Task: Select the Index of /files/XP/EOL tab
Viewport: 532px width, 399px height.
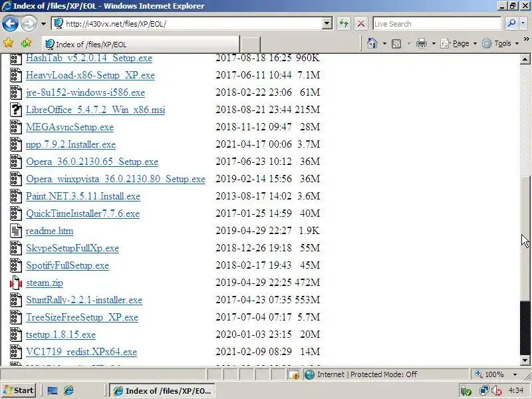Action: coord(140,45)
